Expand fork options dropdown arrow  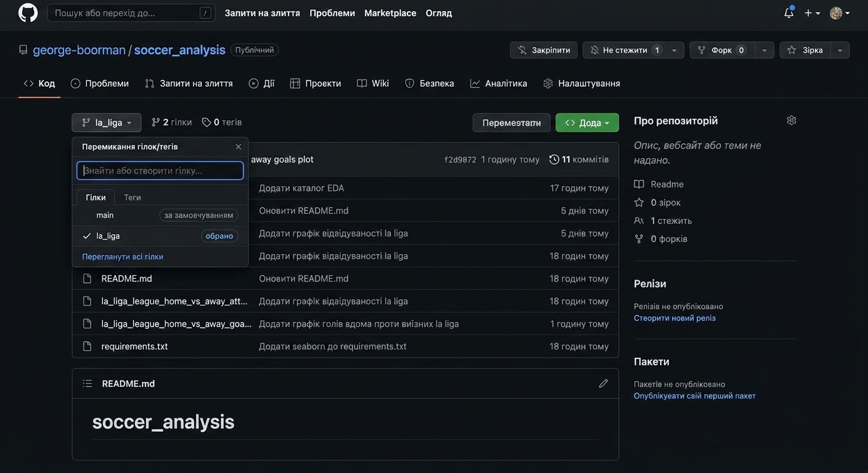[x=764, y=50]
